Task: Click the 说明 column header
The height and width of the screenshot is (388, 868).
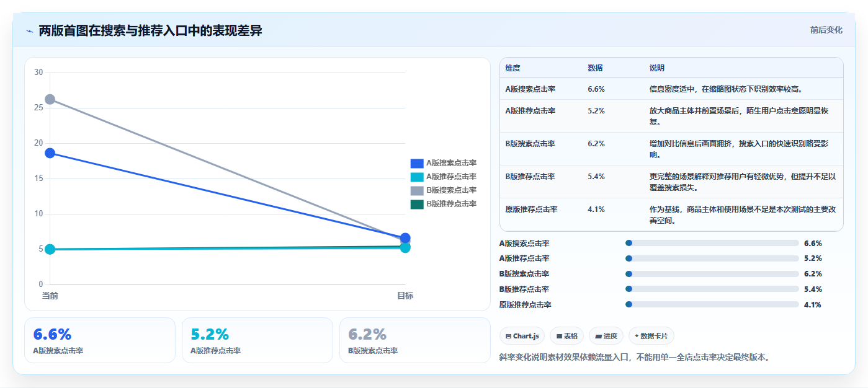Action: pyautogui.click(x=657, y=68)
